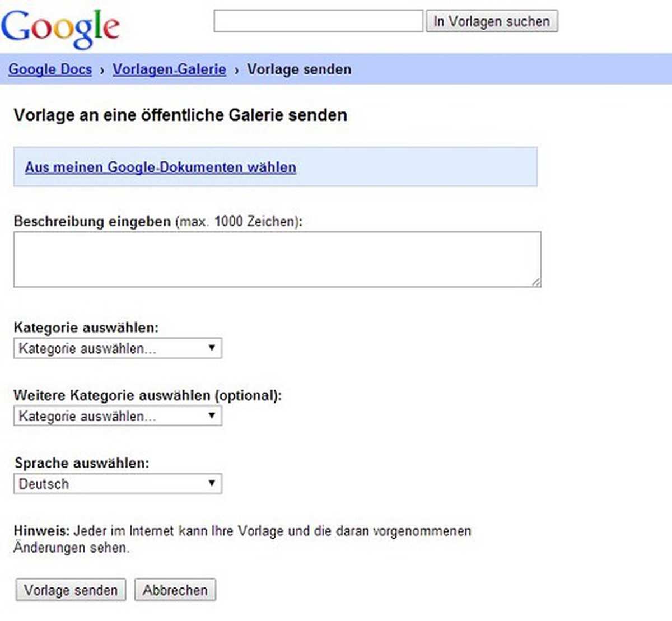Click the resize grip of the description box
Screen dimensions: 672x621
[x=536, y=283]
